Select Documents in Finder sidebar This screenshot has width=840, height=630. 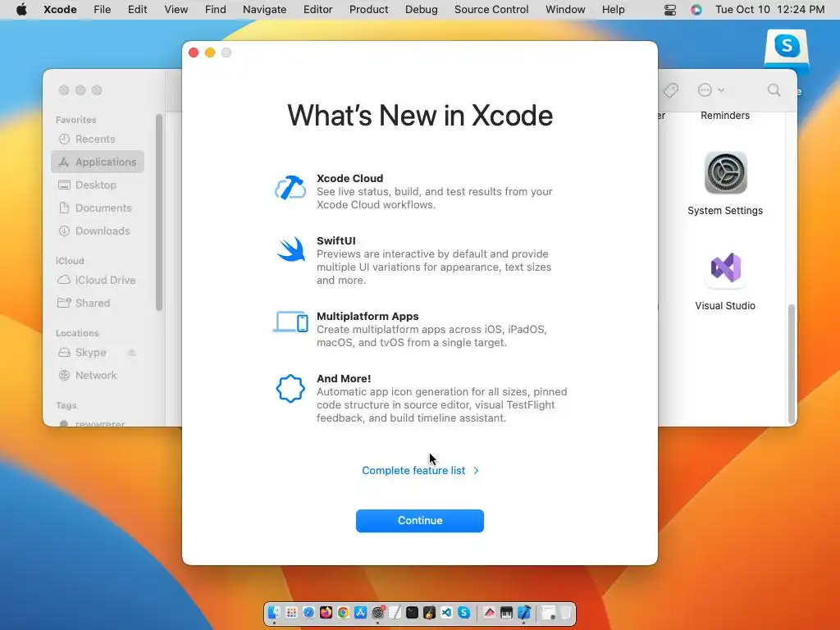(98, 208)
